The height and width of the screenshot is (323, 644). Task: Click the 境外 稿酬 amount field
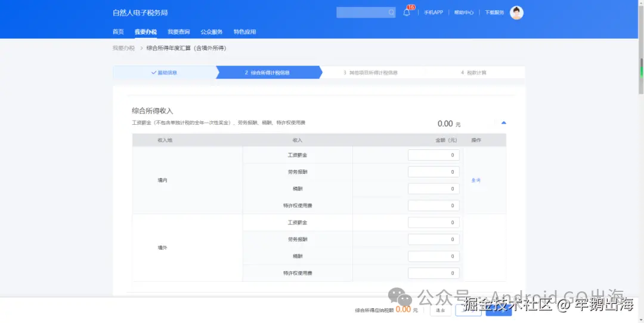tap(434, 256)
